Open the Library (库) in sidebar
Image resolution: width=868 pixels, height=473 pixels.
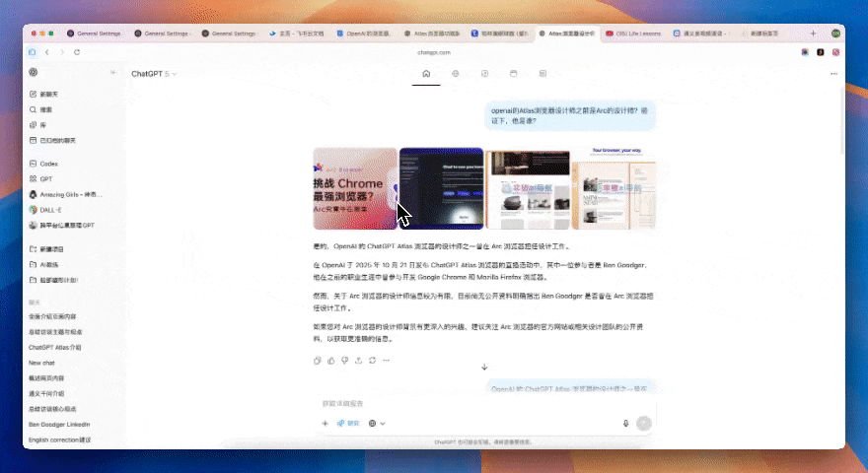[33, 125]
